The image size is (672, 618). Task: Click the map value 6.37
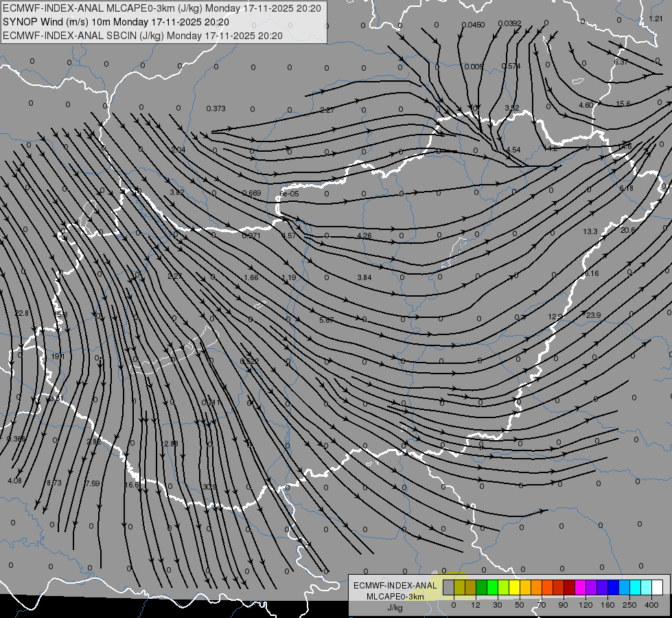click(x=621, y=62)
